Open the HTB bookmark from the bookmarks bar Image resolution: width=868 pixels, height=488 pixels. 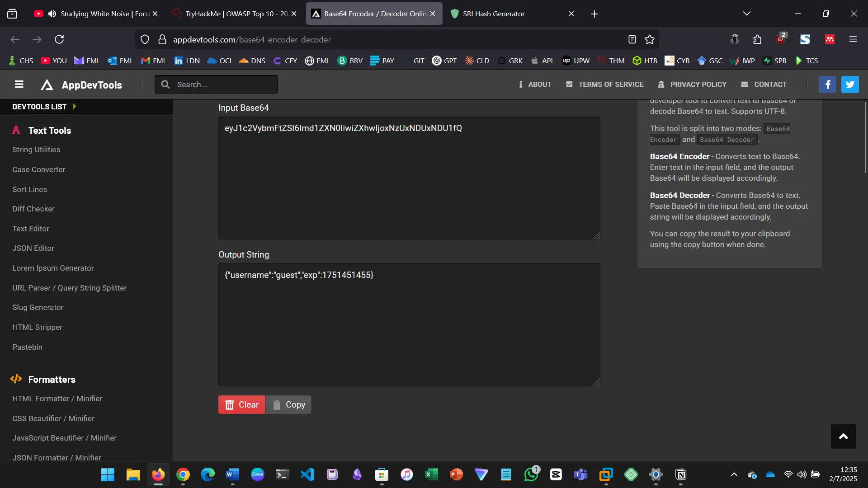645,60
